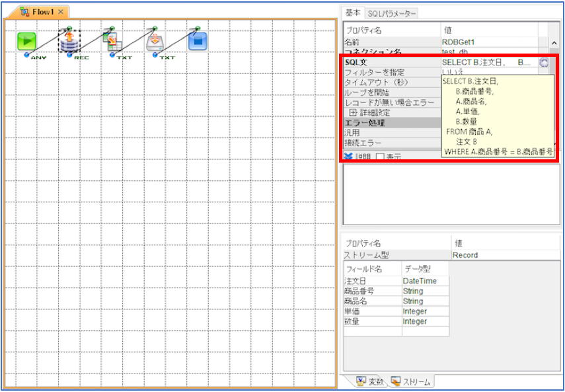The width and height of the screenshot is (565, 392).
Task: Switch to the 基本 tab
Action: coord(353,13)
